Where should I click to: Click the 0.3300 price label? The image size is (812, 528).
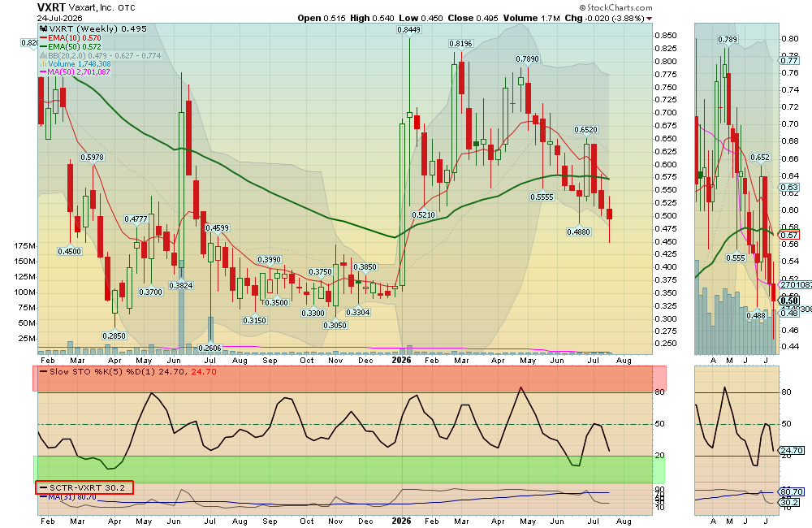click(x=313, y=313)
